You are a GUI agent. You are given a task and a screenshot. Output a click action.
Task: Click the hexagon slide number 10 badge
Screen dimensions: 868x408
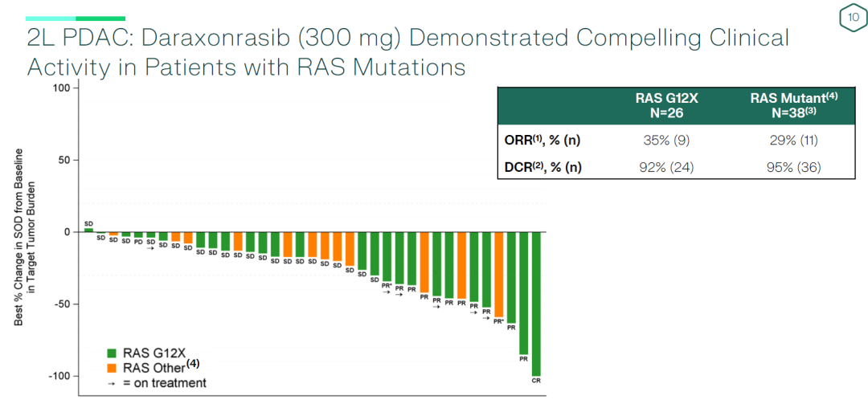coord(850,18)
